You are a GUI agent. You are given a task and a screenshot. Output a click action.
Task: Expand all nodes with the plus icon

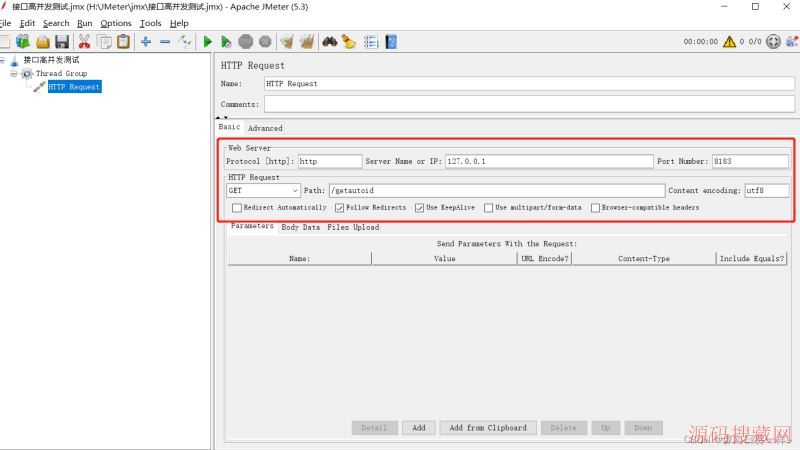(146, 42)
